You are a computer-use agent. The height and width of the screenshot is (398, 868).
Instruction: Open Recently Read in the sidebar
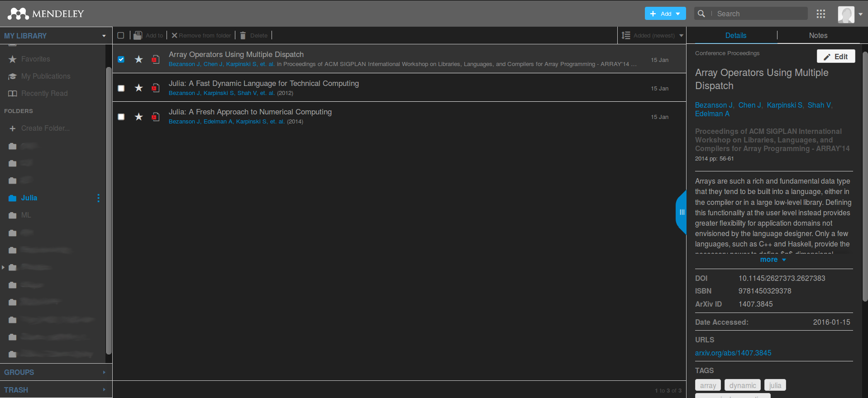pyautogui.click(x=44, y=93)
